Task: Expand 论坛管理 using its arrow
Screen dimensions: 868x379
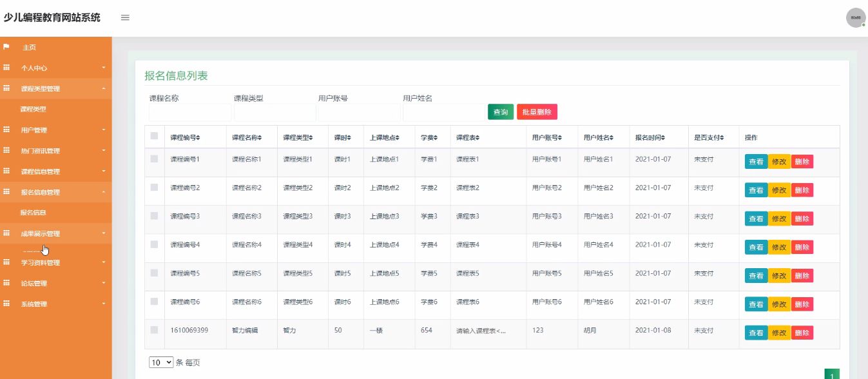Action: 103,283
